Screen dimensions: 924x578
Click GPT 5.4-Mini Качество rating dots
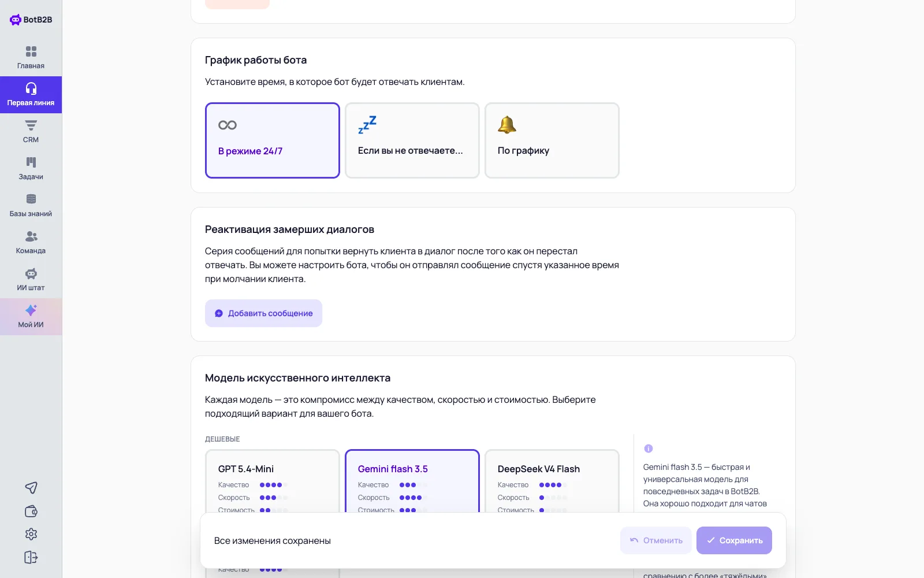pos(274,485)
